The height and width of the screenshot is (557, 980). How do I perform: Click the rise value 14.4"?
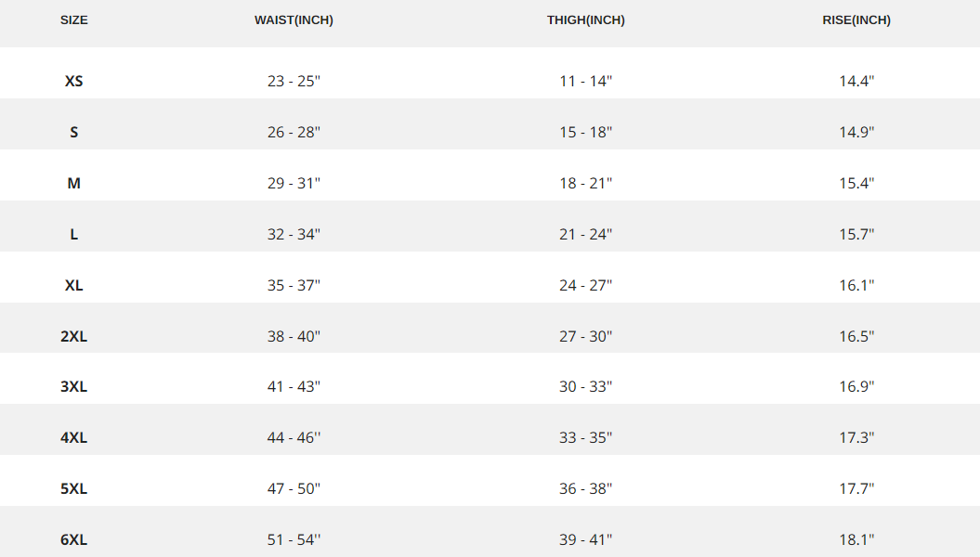[x=856, y=81]
